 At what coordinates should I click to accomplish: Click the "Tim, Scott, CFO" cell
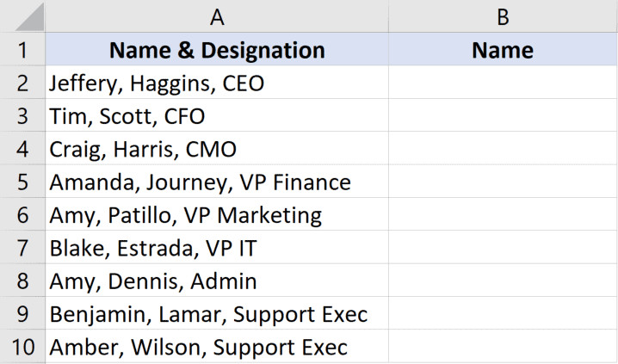tap(217, 115)
